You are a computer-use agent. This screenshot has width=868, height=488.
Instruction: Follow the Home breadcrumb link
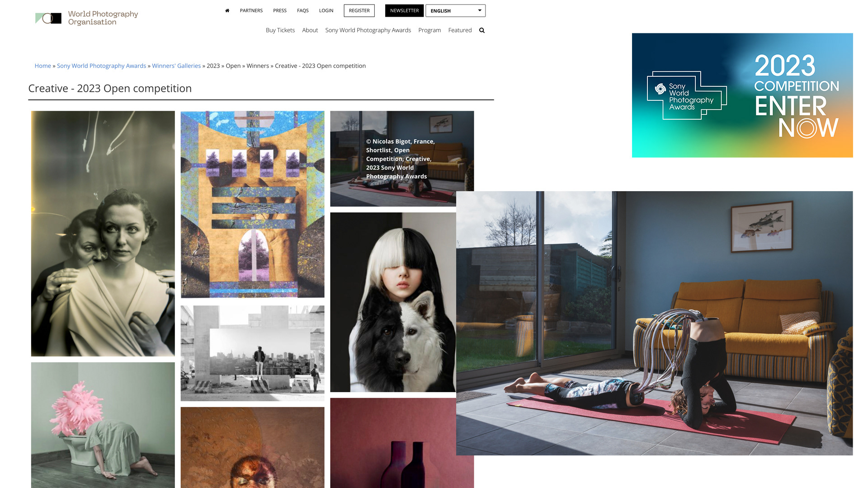[x=43, y=66]
